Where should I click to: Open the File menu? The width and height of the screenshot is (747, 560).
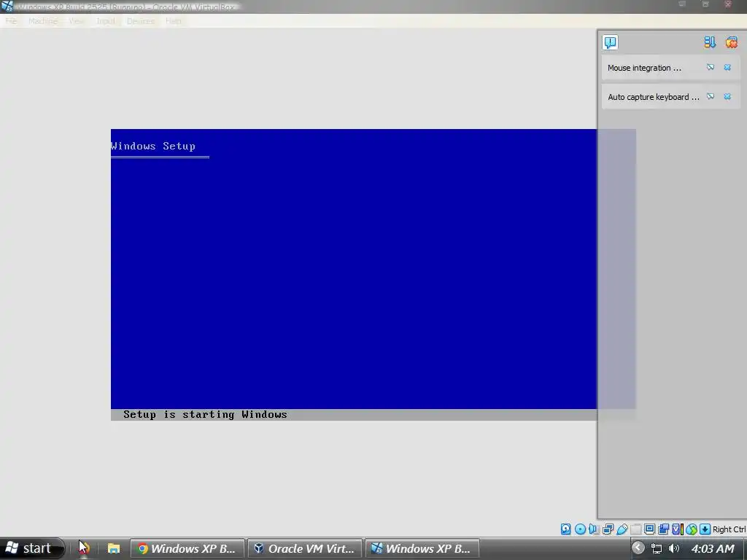coord(11,21)
